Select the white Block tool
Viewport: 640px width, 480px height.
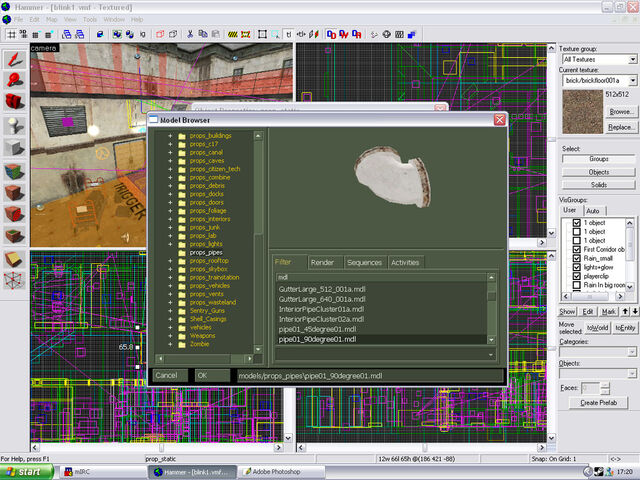click(15, 147)
